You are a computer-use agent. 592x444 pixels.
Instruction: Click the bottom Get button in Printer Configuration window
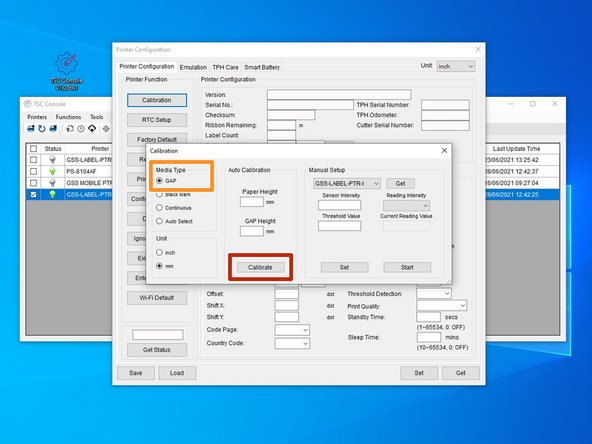461,373
